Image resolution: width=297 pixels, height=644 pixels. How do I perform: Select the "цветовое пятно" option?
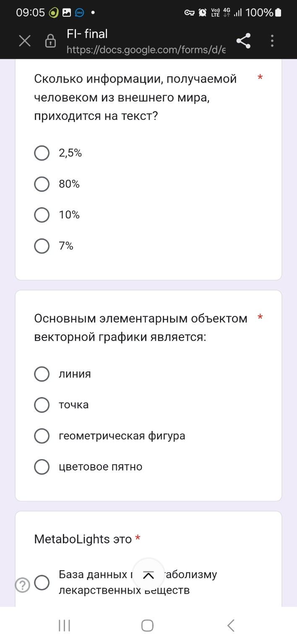point(42,467)
